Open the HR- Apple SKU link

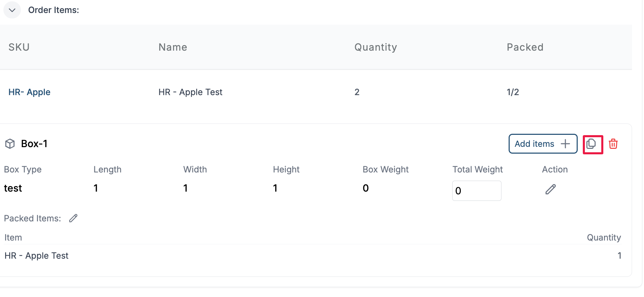(29, 92)
